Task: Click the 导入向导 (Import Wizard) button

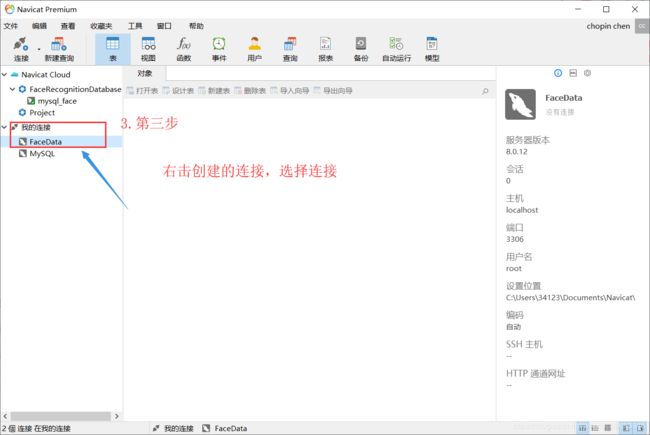Action: [290, 91]
